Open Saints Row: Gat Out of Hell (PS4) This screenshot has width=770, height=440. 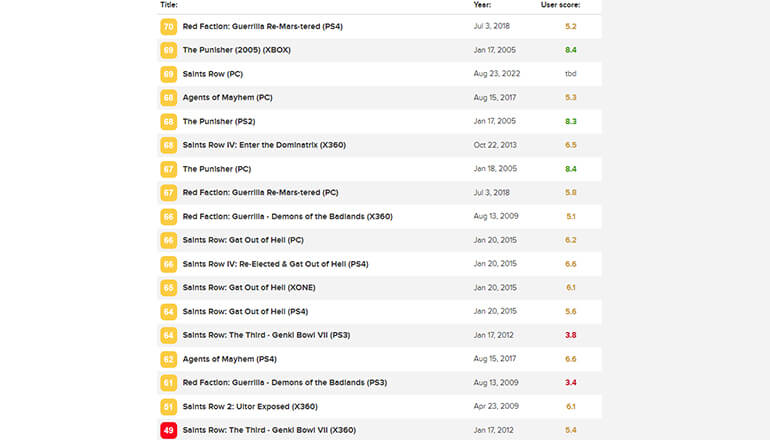pos(246,311)
